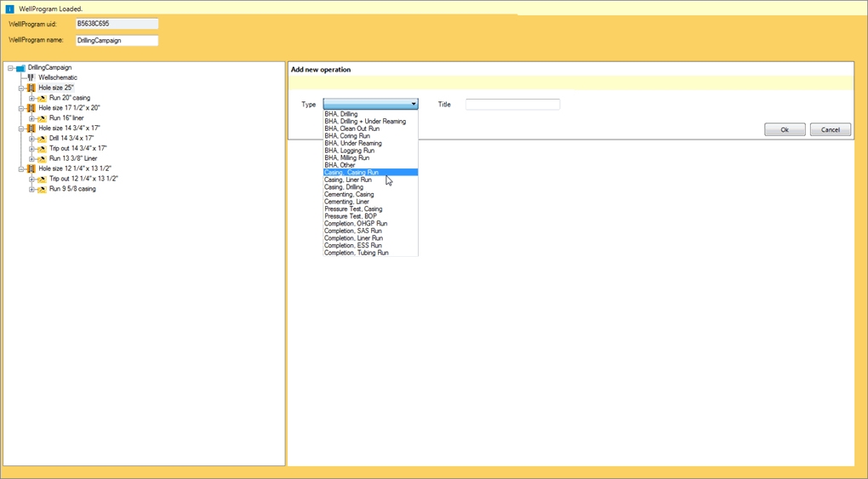Expand the Trip out 14 3/4" x 17" node

click(32, 148)
